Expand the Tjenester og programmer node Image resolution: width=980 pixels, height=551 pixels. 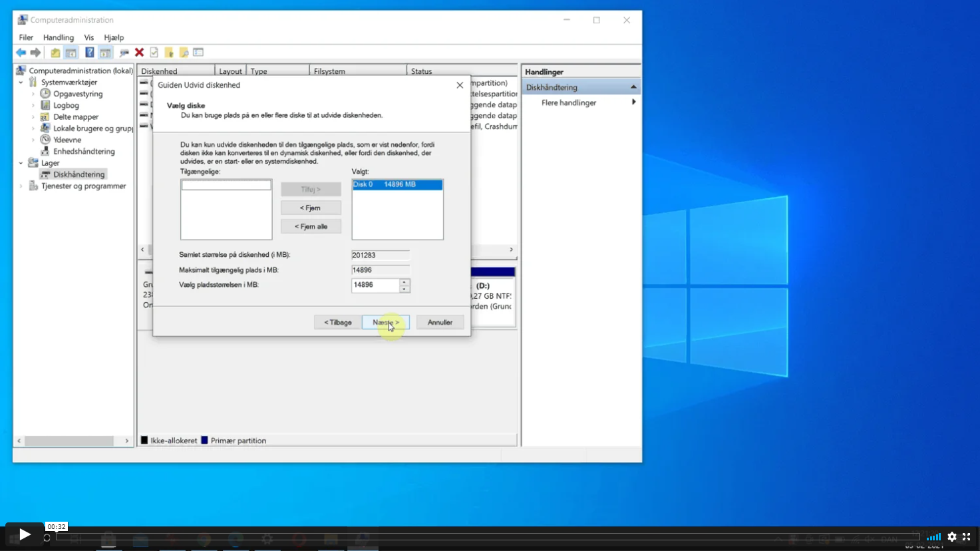tap(21, 186)
